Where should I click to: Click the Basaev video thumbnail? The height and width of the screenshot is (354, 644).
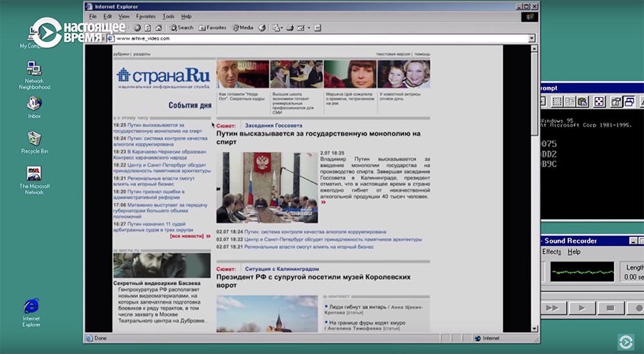point(162,265)
